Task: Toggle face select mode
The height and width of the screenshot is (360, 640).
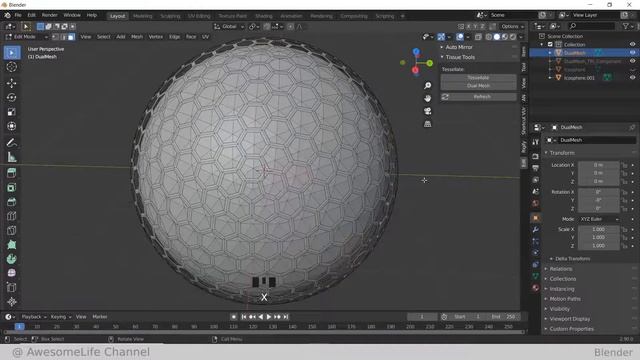Action: point(71,37)
